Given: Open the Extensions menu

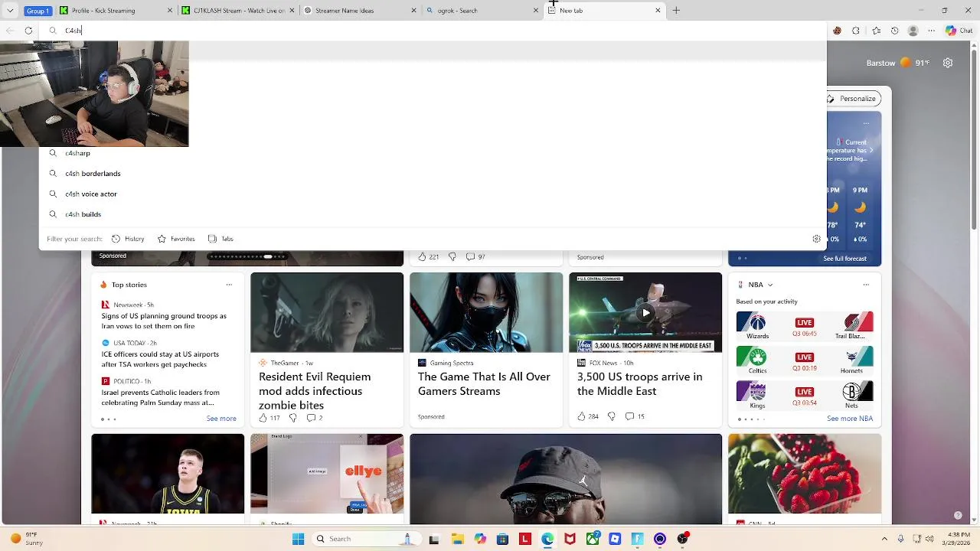Looking at the screenshot, I should pos(856,31).
